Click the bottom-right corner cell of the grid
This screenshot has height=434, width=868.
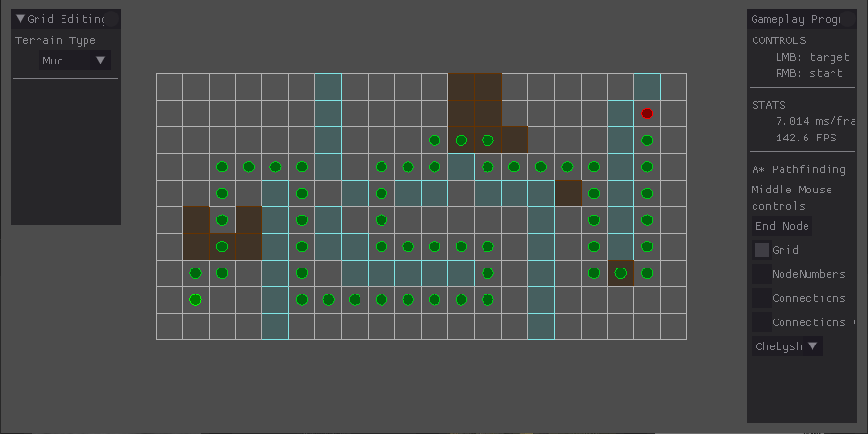pos(674,326)
